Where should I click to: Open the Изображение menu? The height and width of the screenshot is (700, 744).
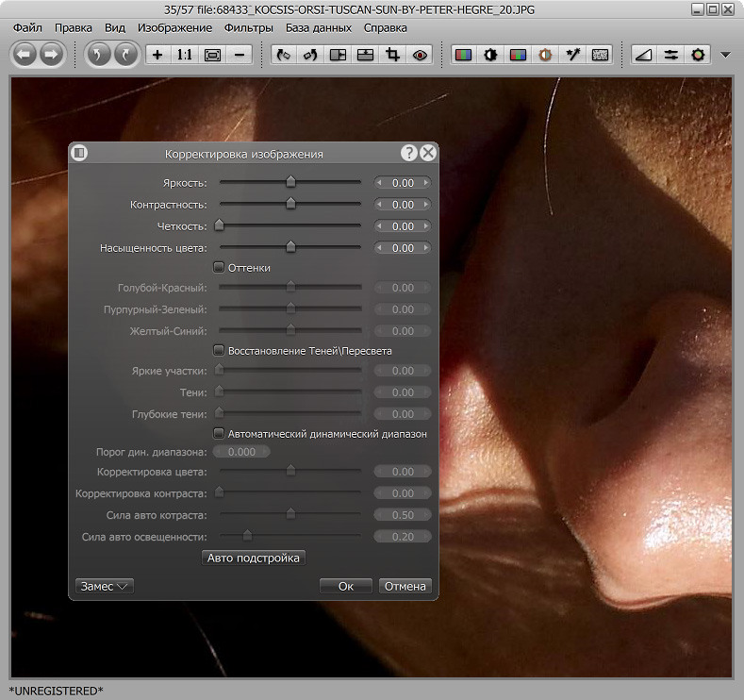pyautogui.click(x=174, y=27)
